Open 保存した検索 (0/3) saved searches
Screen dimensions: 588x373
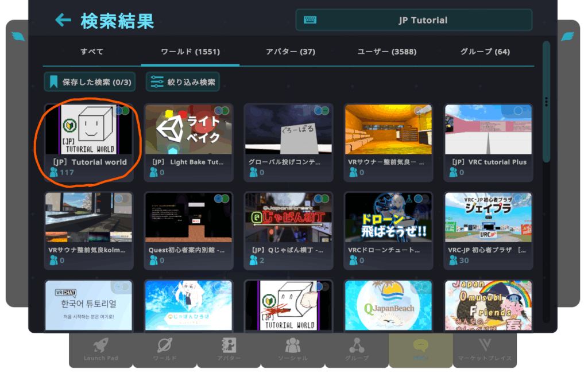(x=90, y=81)
